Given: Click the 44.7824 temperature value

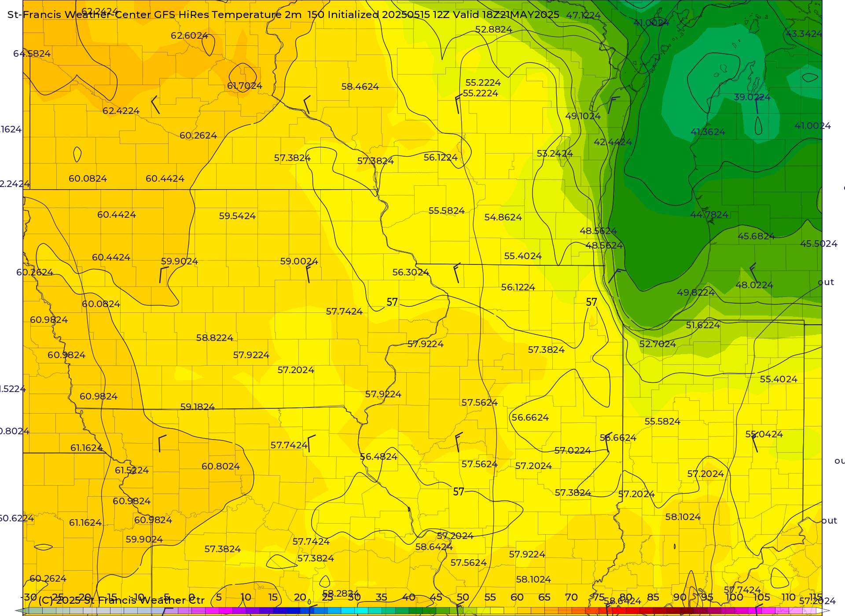Looking at the screenshot, I should pyautogui.click(x=709, y=215).
